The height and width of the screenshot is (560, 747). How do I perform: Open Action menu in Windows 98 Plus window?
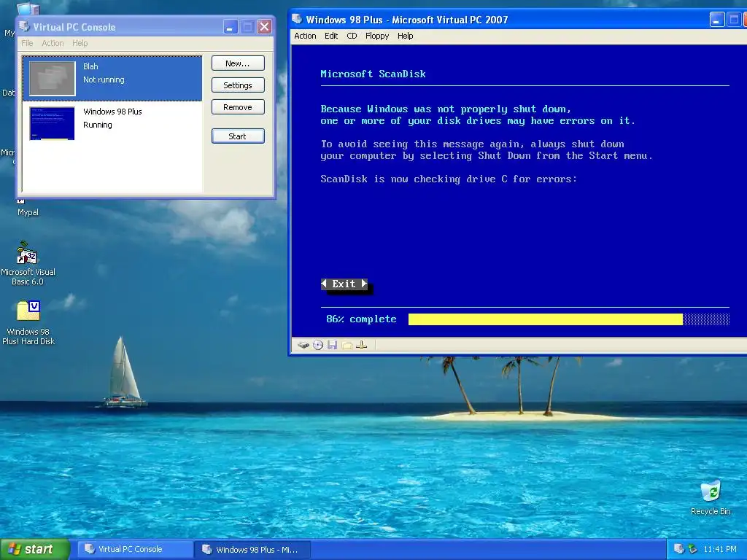(x=305, y=36)
